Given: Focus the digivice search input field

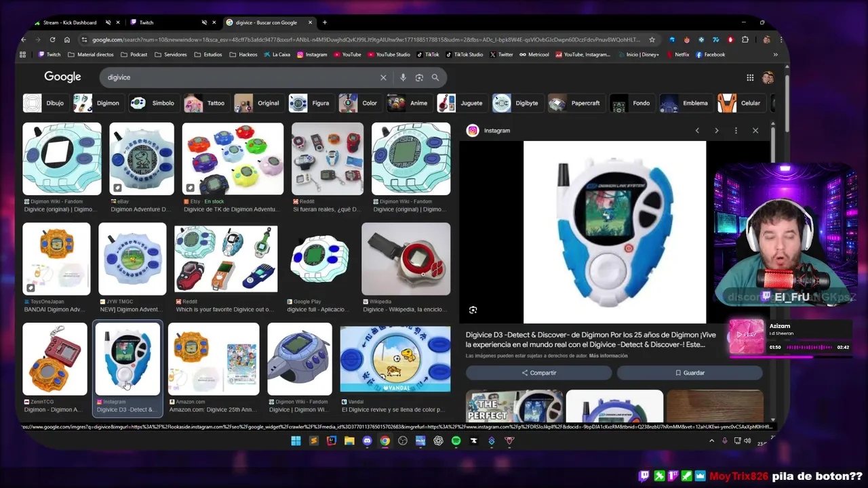Looking at the screenshot, I should pyautogui.click(x=241, y=77).
